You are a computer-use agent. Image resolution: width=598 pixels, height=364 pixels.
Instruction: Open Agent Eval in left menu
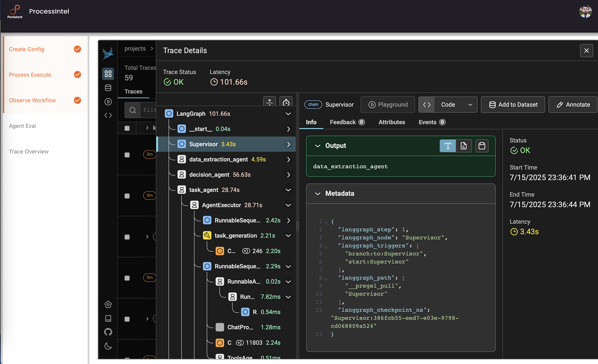[23, 126]
